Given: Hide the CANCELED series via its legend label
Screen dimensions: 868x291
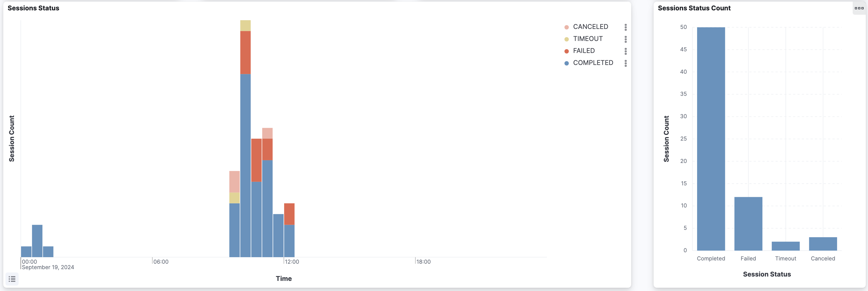Looking at the screenshot, I should [x=591, y=26].
